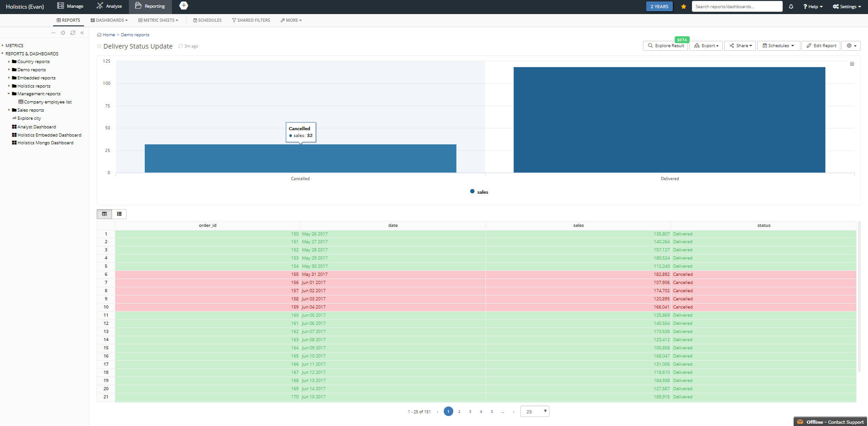Open the Dashboards menu
Screen dimensions: 868x426
tap(109, 20)
